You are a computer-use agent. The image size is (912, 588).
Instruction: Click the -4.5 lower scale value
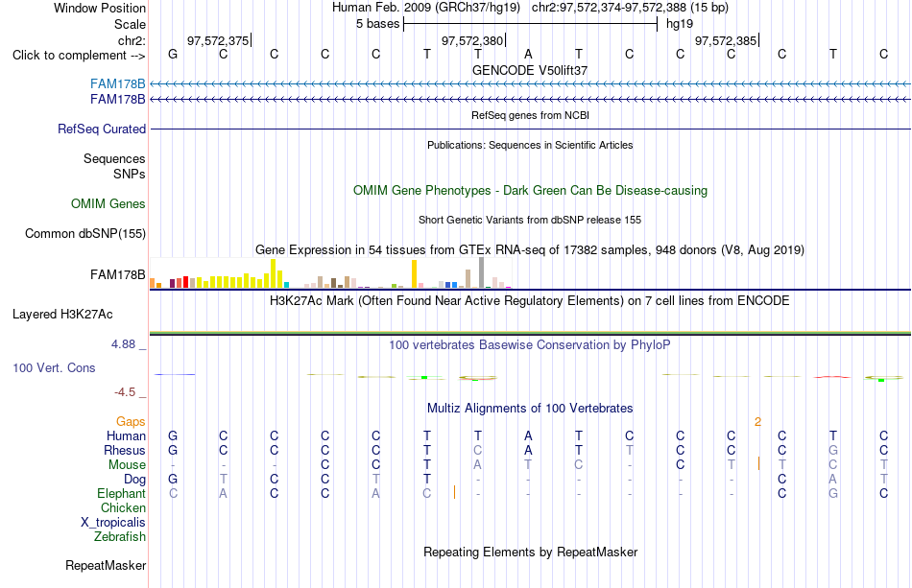[x=125, y=392]
